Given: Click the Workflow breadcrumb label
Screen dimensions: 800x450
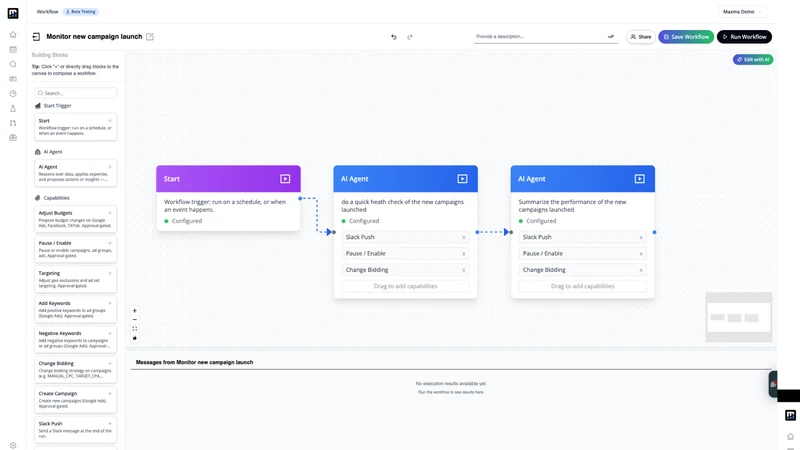Looking at the screenshot, I should coord(47,11).
